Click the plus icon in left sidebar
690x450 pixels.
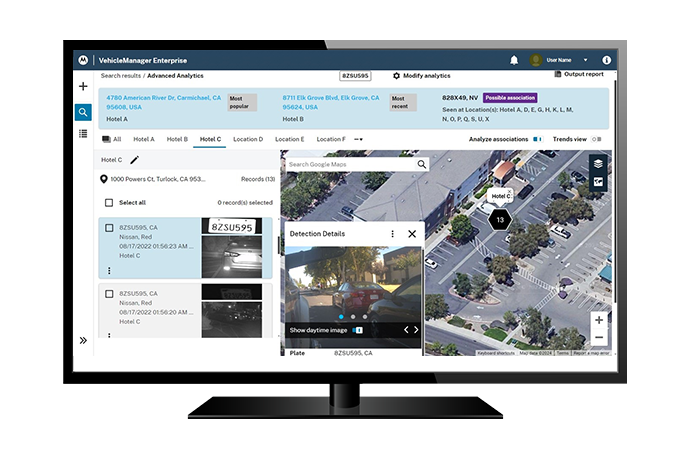coord(83,87)
